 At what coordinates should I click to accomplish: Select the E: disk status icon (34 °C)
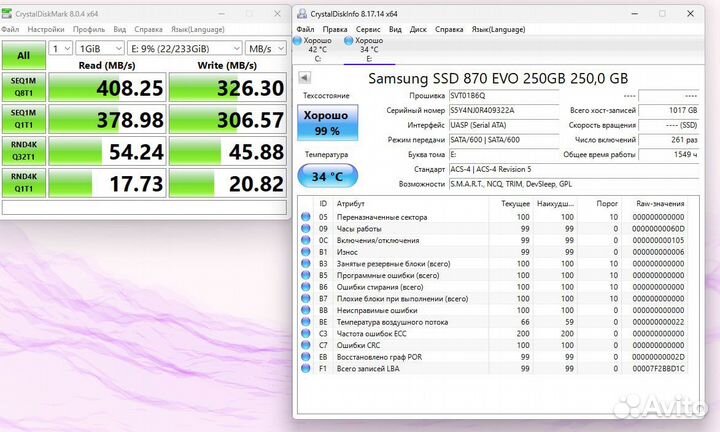click(x=349, y=41)
